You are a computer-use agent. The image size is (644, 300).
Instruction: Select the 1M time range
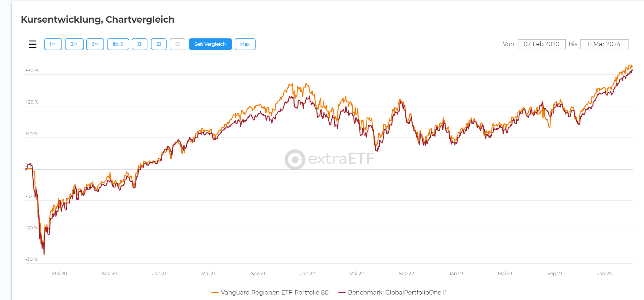coord(53,44)
